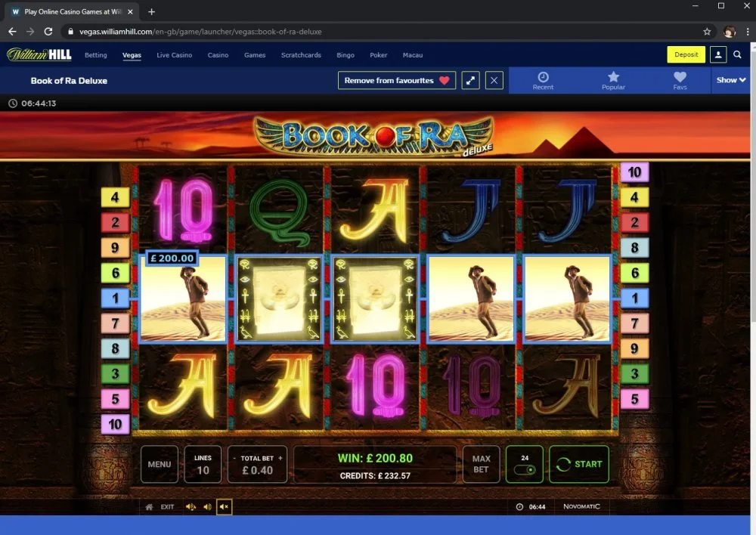Expand the Show dropdown
This screenshot has height=535, width=756.
731,80
